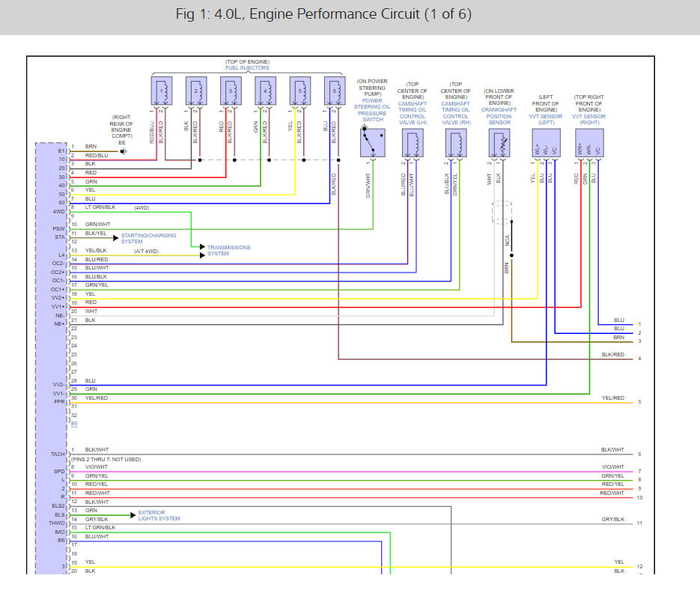This screenshot has height=596, width=700.
Task: Click the fuel injector 5 coil symbol
Action: (x=300, y=91)
